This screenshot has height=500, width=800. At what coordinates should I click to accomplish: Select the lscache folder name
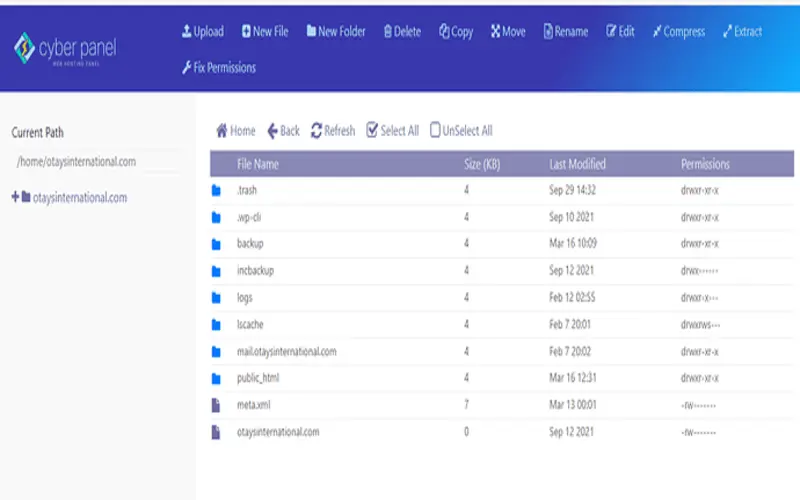(x=250, y=324)
